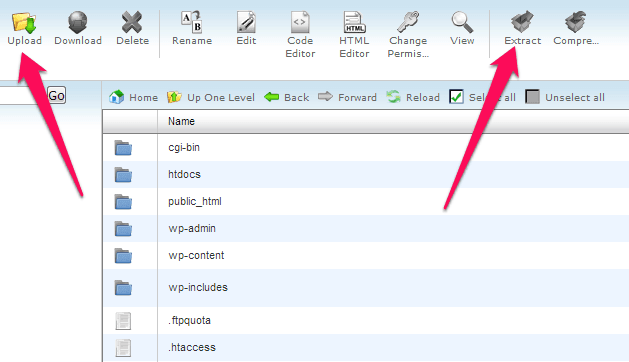Click the Rename toolbar label
Screen dimensions: 629x362
[x=192, y=41]
